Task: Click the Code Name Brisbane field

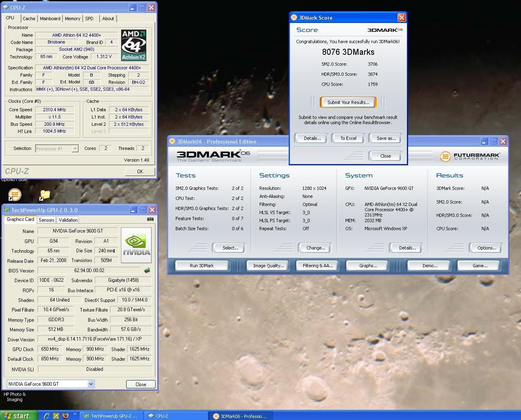Action: point(56,42)
